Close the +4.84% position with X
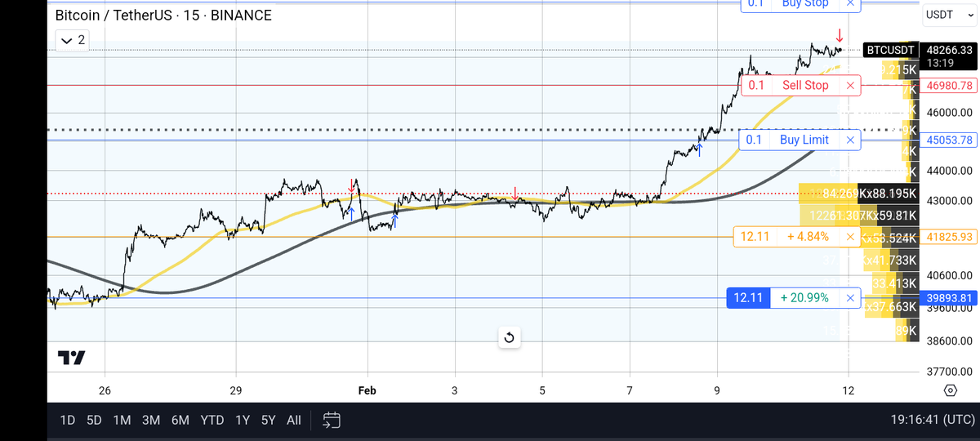This screenshot has width=980, height=441. [850, 237]
